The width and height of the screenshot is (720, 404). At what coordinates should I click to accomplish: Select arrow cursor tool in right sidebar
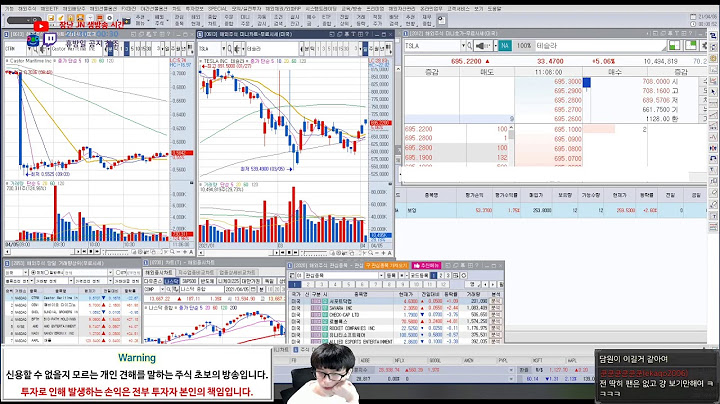click(x=713, y=91)
